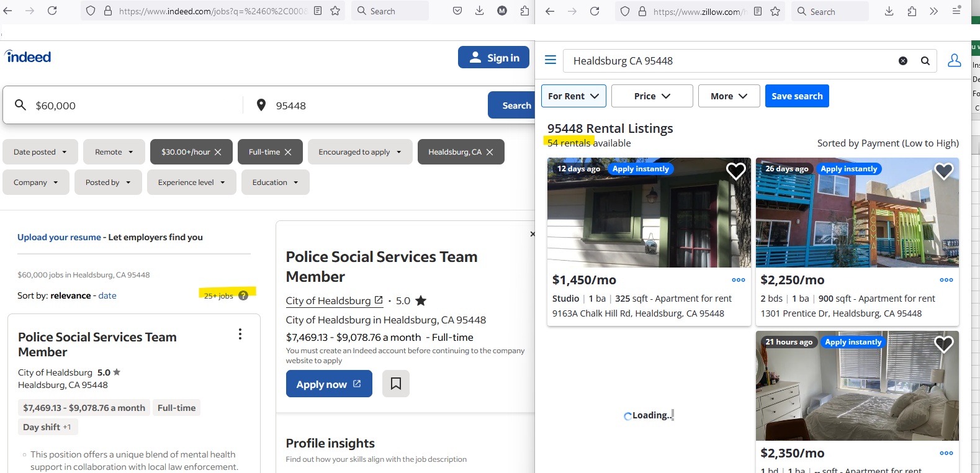
Task: Go back in the Indeed browser window
Action: click(x=8, y=11)
